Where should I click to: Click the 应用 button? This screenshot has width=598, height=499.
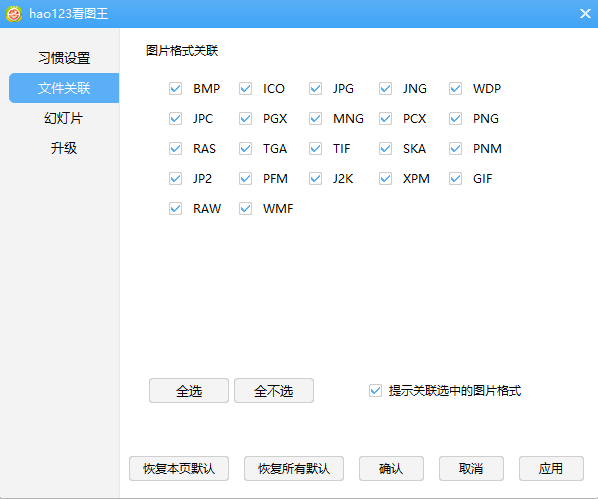point(551,468)
